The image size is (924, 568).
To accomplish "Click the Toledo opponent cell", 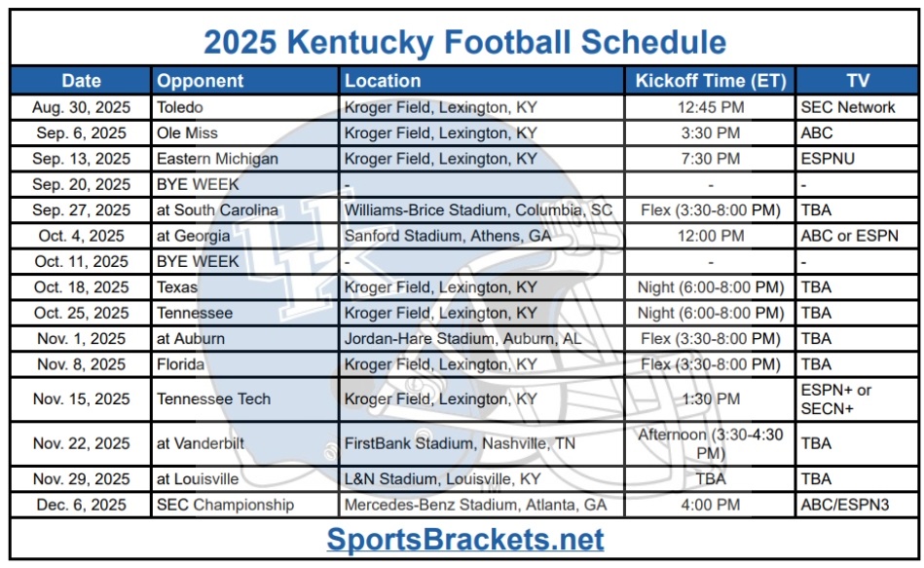I will (245, 107).
